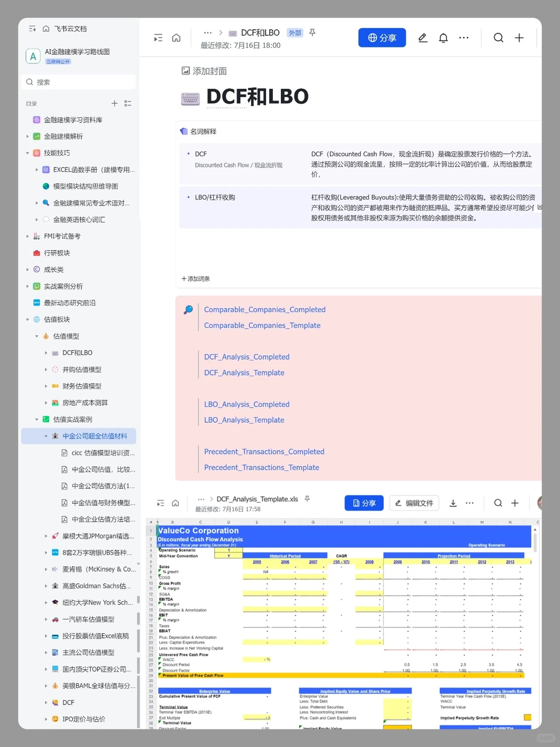Open 高盛Goldman Sachs估 item
Image resolution: width=560 pixels, height=747 pixels.
coord(96,586)
